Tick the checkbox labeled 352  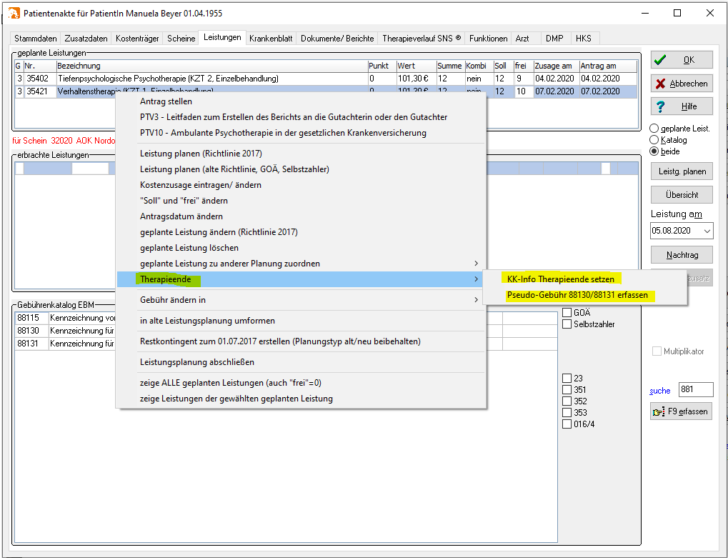pos(567,401)
